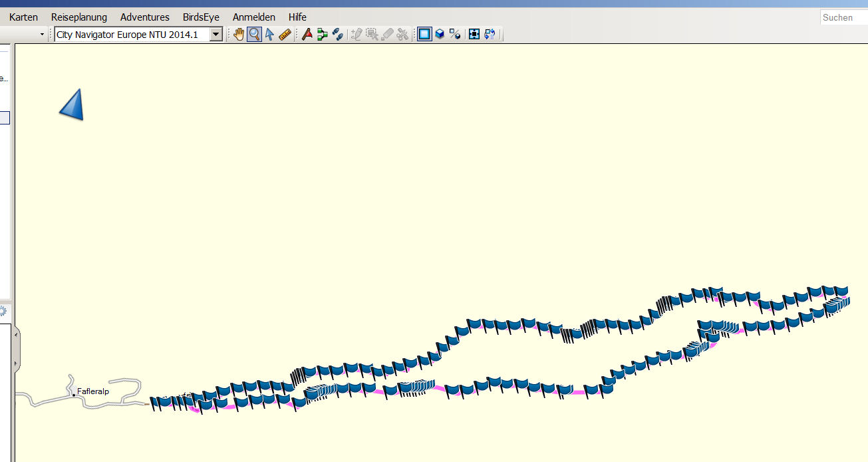Image resolution: width=868 pixels, height=462 pixels.
Task: Open the Karten menu
Action: tap(23, 17)
